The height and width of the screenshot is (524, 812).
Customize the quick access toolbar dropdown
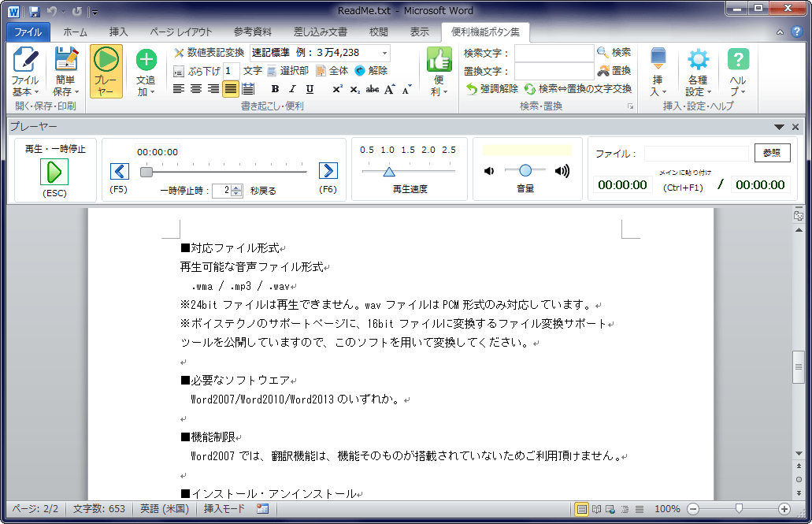coord(93,11)
